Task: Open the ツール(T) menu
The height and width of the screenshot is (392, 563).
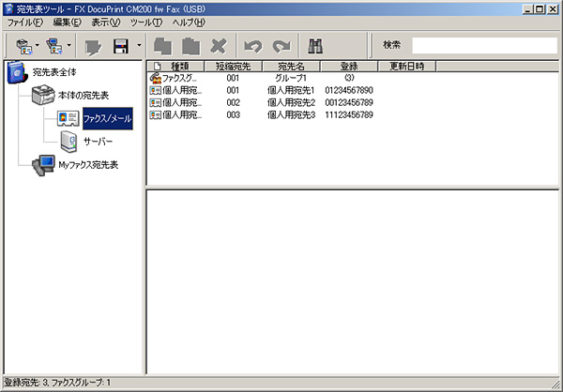Action: coord(145,22)
